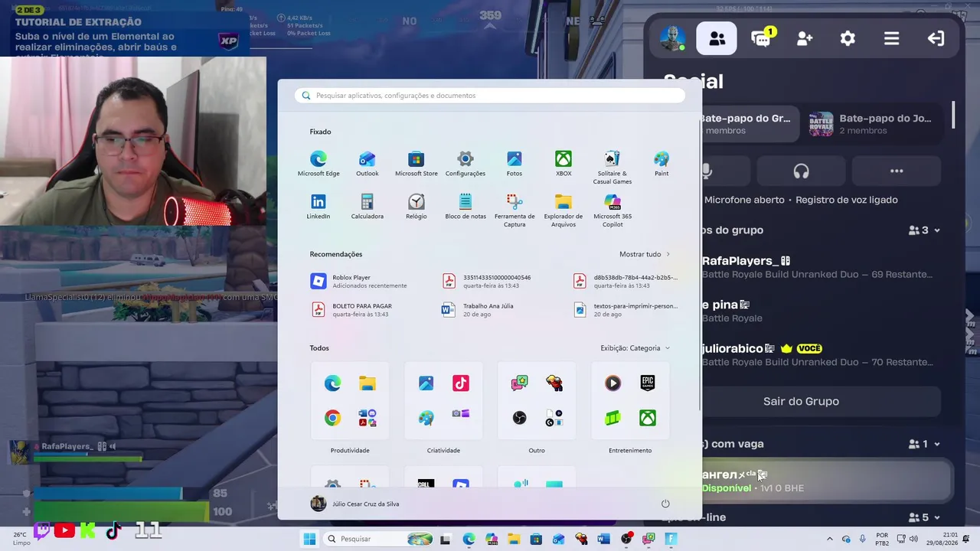Open Fortnite social settings gear
980x551 pixels.
[x=848, y=38]
